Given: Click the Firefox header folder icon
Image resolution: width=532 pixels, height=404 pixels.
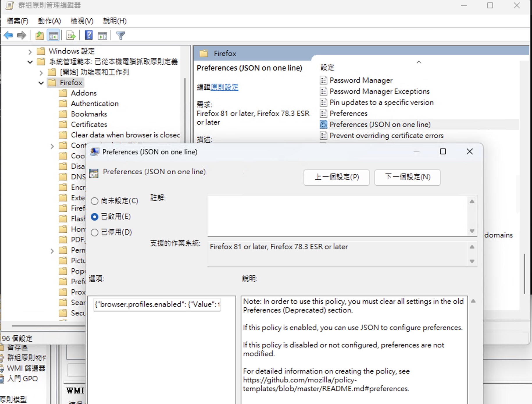Looking at the screenshot, I should tap(203, 53).
